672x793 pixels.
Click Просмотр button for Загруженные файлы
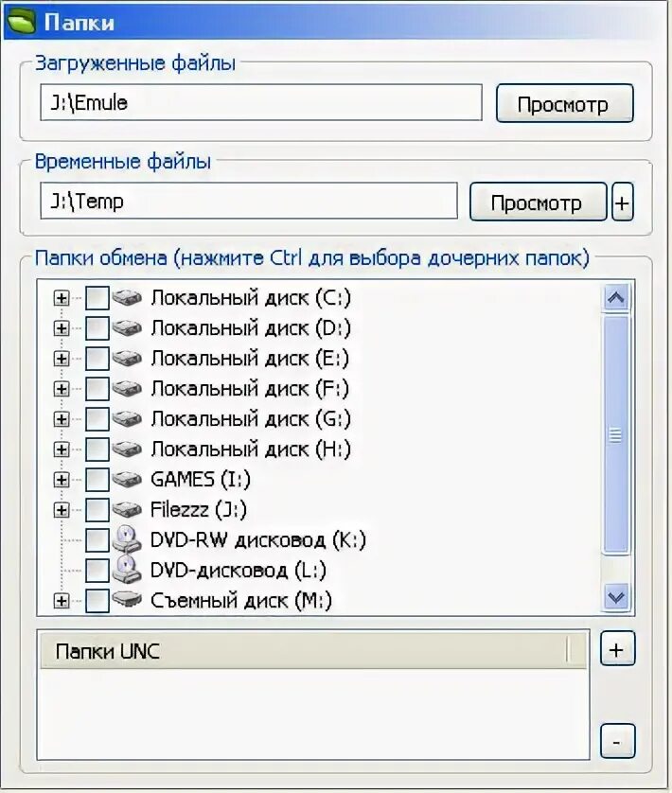pyautogui.click(x=565, y=103)
